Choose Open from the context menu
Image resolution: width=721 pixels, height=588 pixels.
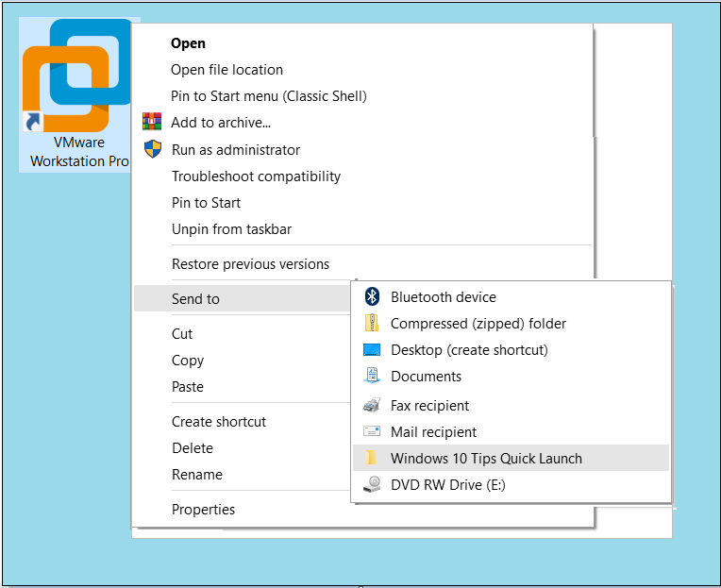362,43
